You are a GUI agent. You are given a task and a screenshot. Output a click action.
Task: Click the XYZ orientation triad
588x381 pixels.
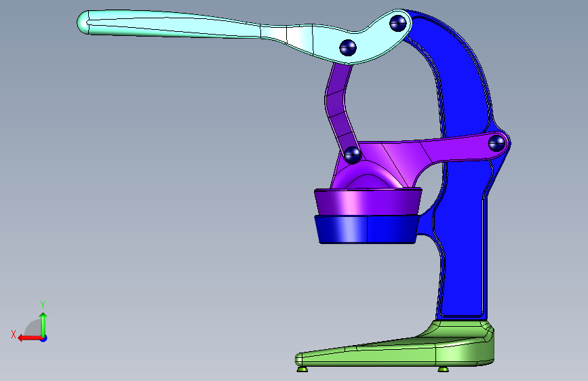pos(30,323)
